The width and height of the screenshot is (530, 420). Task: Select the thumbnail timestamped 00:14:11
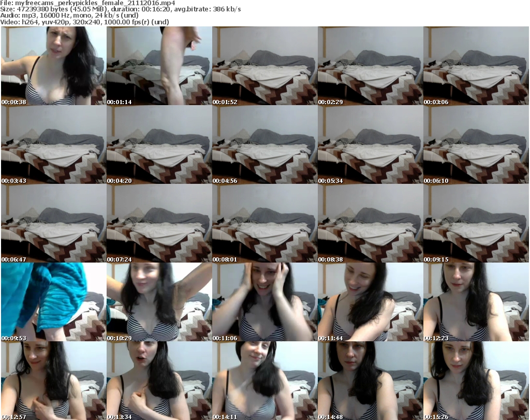[264, 381]
